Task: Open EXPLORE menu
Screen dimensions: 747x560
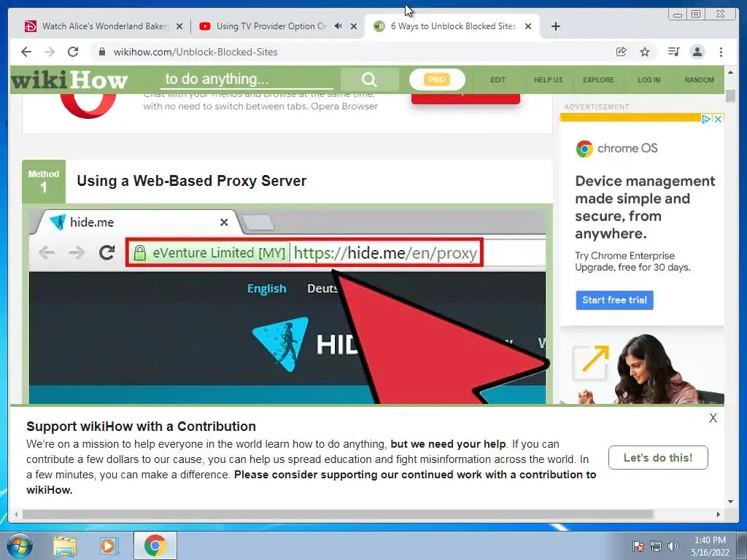Action: pos(599,80)
